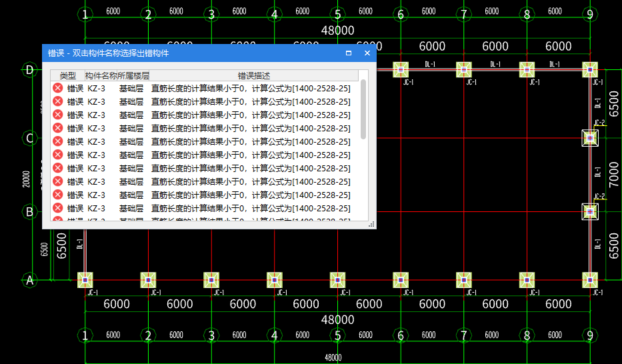
Task: Click DL-1 label between axes 7 and 8
Action: click(x=495, y=64)
